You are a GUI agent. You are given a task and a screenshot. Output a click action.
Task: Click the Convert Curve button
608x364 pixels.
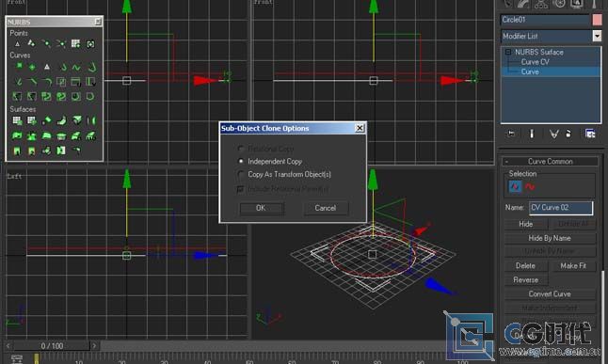[x=550, y=293]
